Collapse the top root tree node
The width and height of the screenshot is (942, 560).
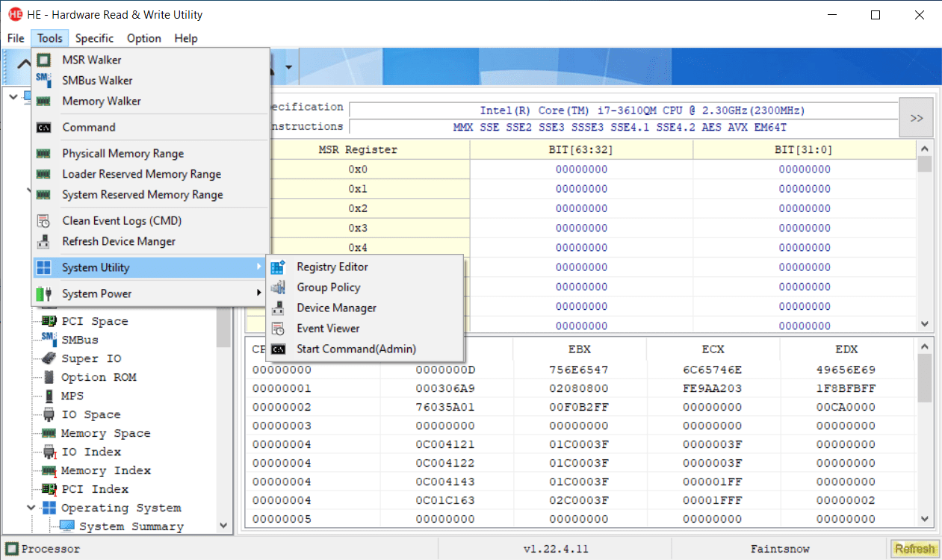point(13,96)
